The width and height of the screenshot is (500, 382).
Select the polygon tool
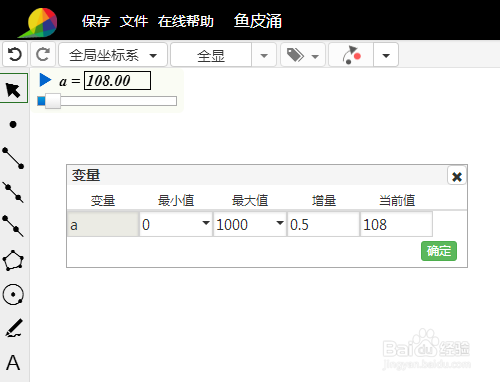[13, 260]
